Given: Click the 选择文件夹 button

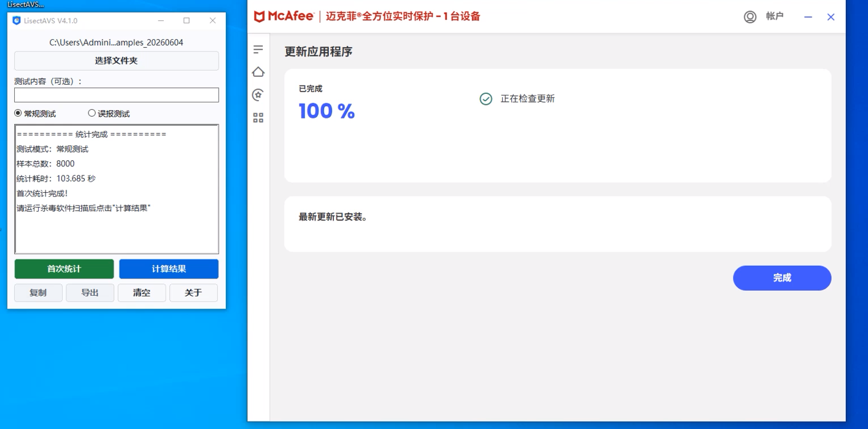Looking at the screenshot, I should [x=117, y=61].
